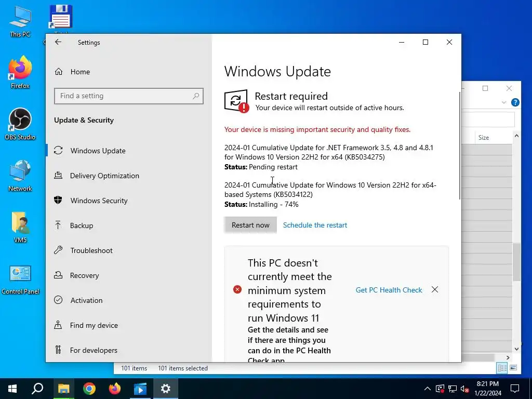The width and height of the screenshot is (532, 399).
Task: Click Get PC Health Check link
Action: [x=389, y=290]
